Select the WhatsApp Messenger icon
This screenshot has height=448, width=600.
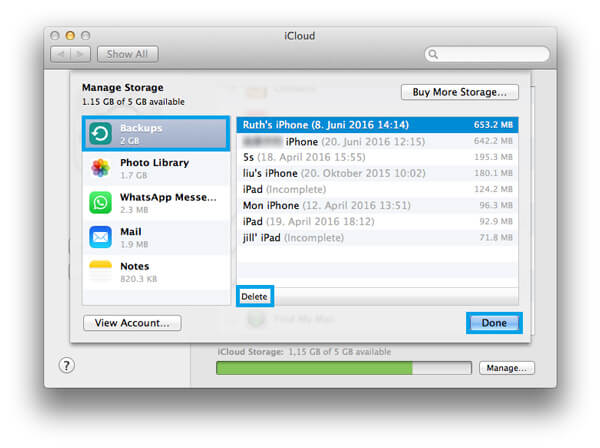click(x=100, y=202)
